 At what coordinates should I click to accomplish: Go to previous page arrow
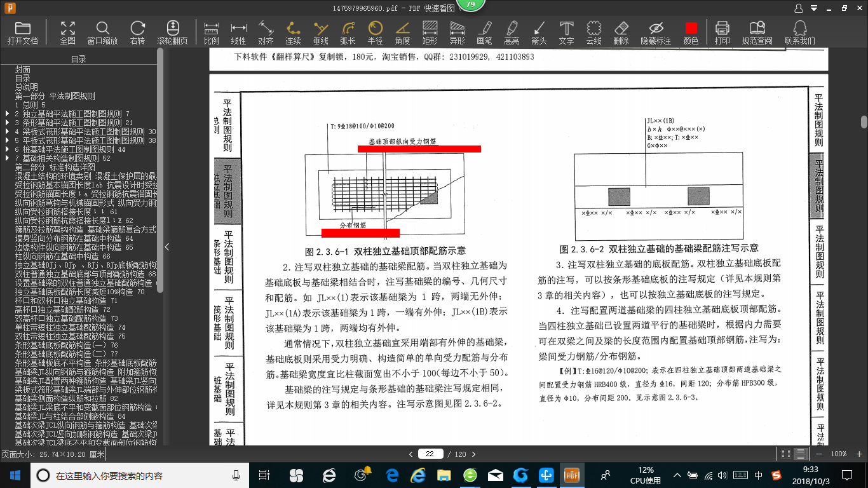pyautogui.click(x=411, y=454)
